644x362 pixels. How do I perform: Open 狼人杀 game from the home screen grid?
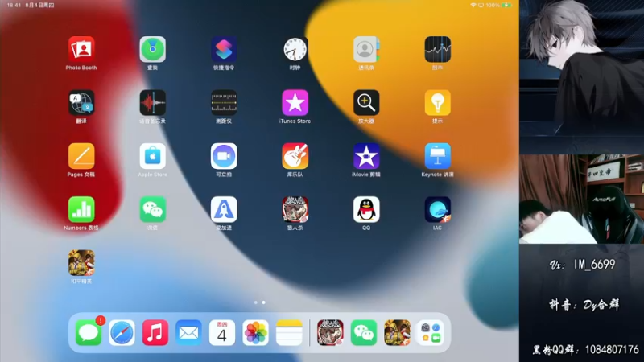point(295,209)
